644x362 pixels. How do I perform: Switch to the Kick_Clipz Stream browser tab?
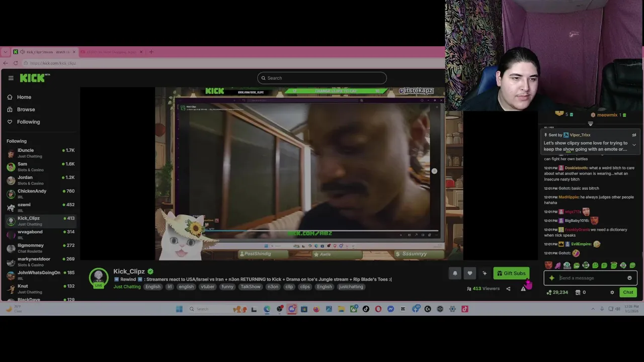(44, 52)
